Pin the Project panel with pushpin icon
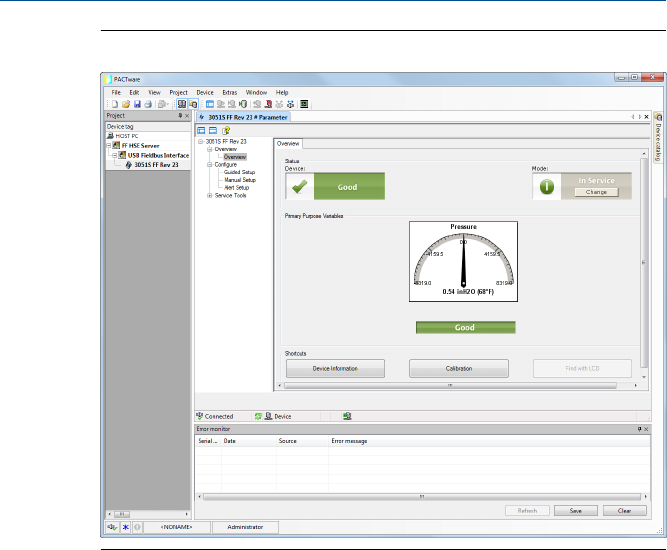 click(x=179, y=116)
